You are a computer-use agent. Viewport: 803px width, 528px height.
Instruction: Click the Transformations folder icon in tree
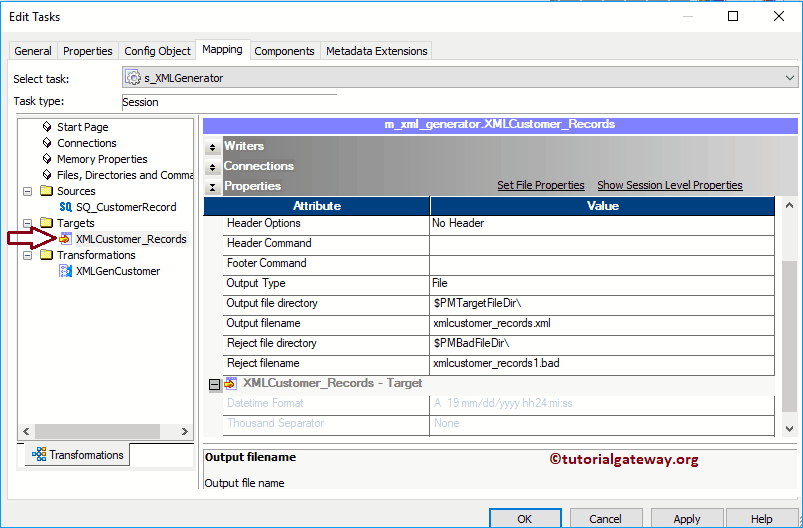[x=46, y=255]
